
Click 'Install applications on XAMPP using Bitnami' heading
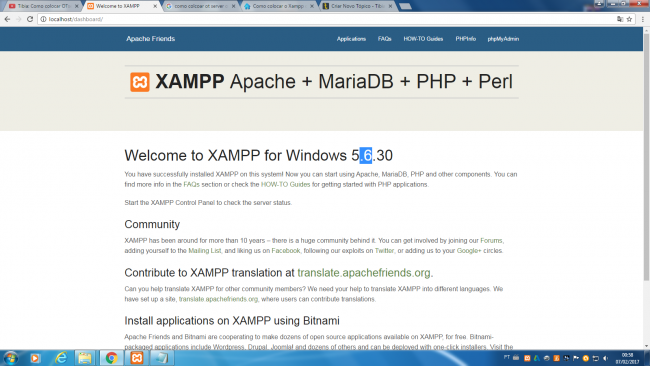tap(232, 321)
